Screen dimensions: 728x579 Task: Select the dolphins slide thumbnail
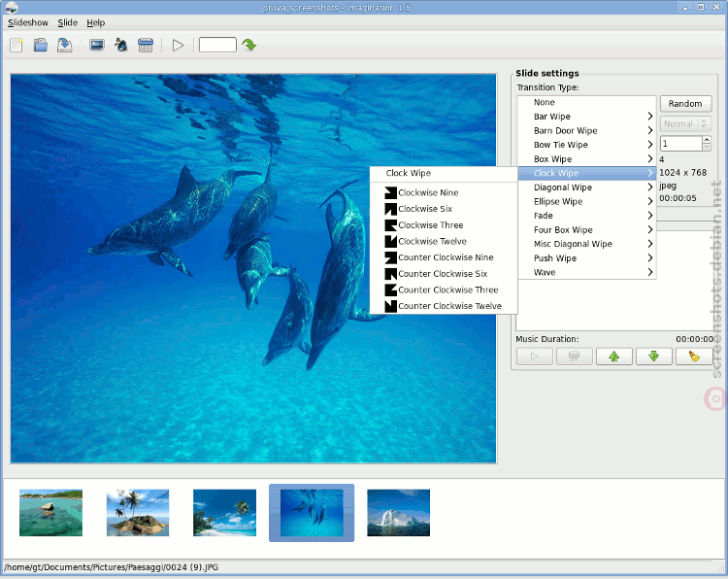(x=312, y=513)
